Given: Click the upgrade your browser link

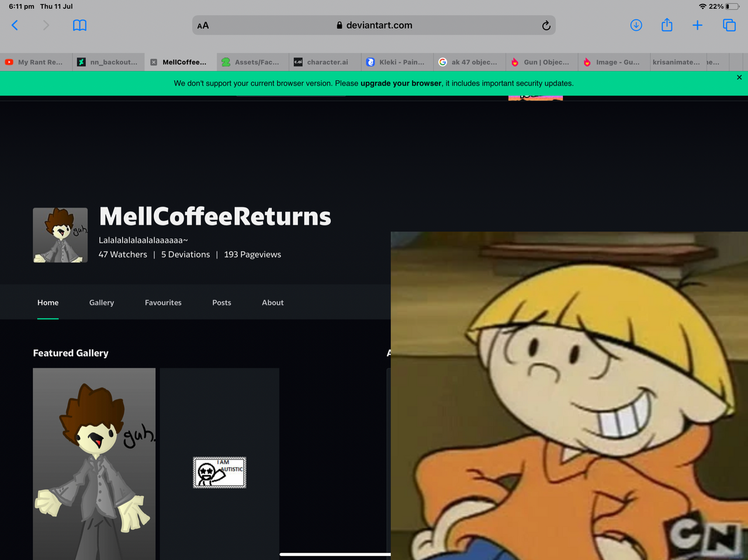Looking at the screenshot, I should coord(401,84).
